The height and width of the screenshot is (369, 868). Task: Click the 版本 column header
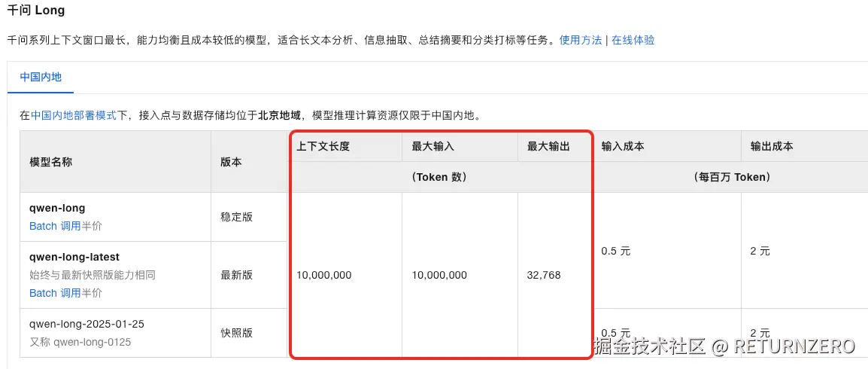point(231,163)
